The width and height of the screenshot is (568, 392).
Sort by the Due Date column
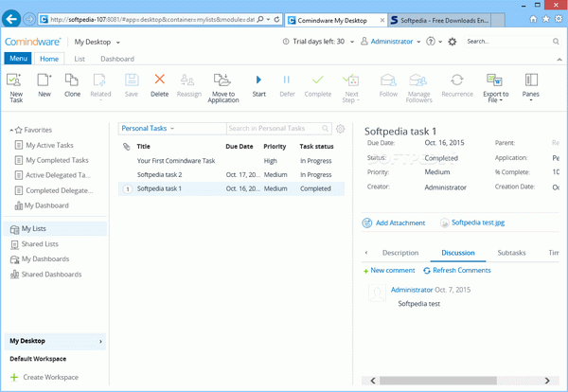pos(240,147)
